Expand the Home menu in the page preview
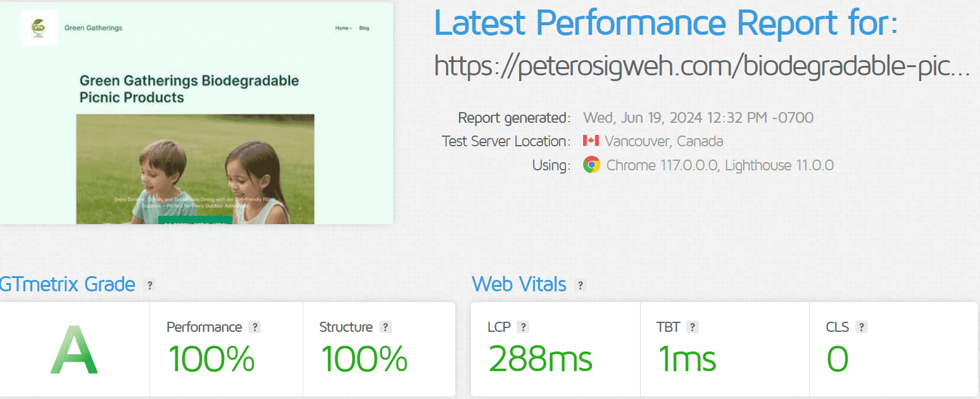Viewport: 980px width, 399px height. tap(344, 28)
